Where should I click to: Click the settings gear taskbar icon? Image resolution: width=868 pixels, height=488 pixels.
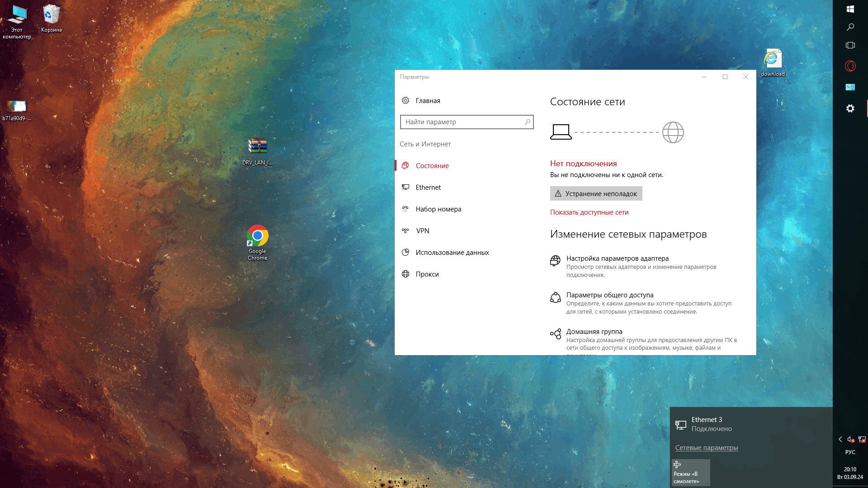(x=850, y=108)
